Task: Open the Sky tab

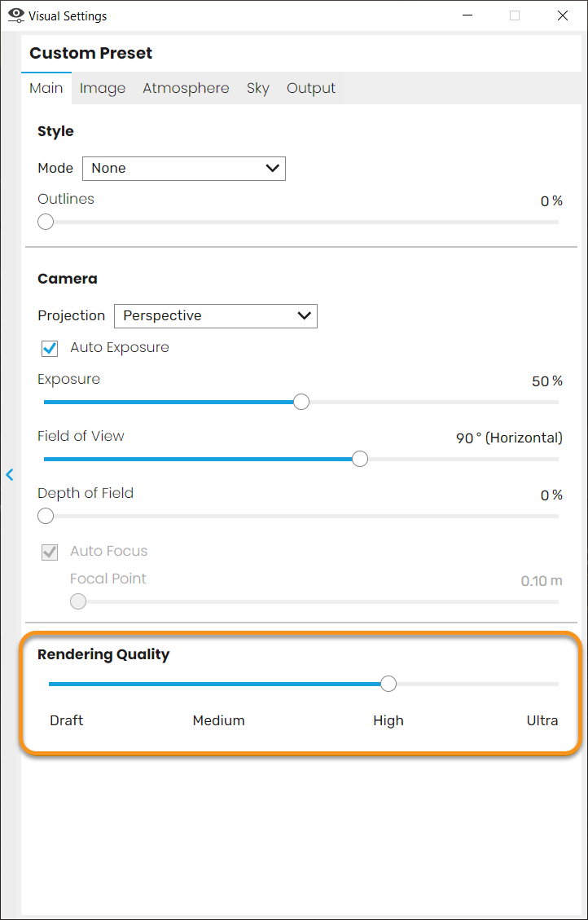Action: coord(258,88)
